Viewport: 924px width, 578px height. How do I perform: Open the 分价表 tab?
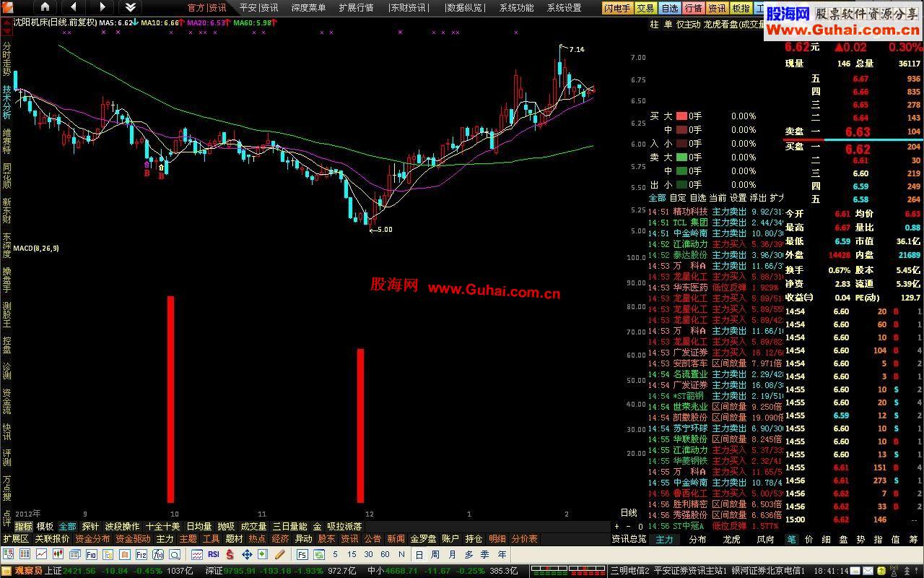pyautogui.click(x=524, y=539)
